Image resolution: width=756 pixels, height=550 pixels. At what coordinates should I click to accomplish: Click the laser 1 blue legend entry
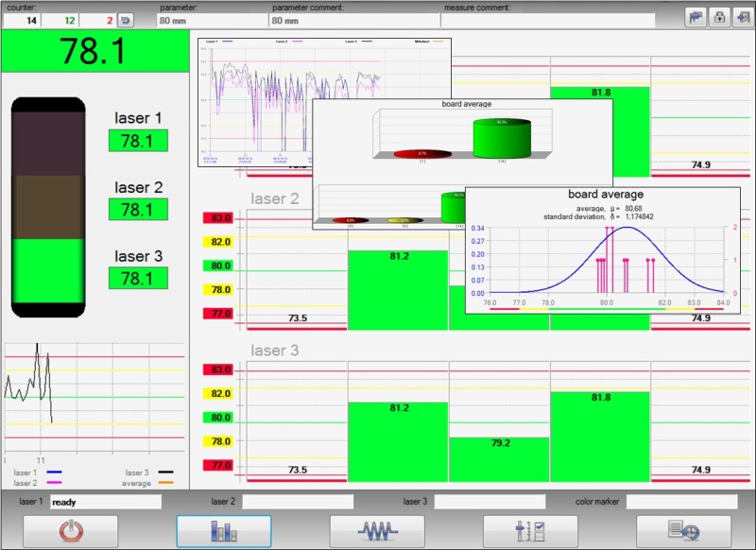(x=38, y=473)
